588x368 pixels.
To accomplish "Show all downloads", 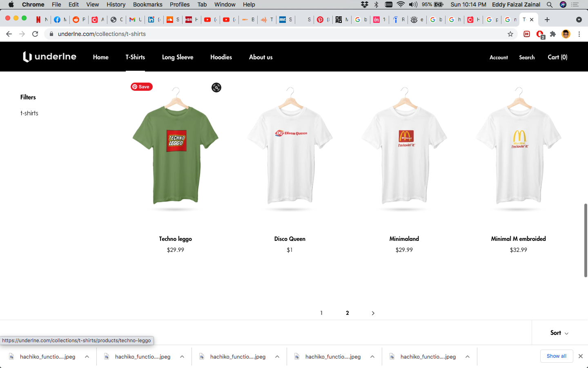I will (557, 356).
